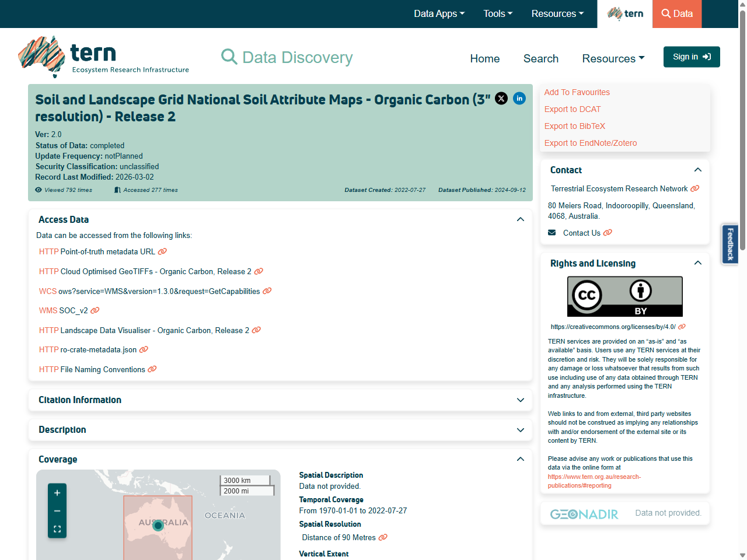Open the Q Data search in the top bar
The image size is (747, 560).
pos(676,13)
